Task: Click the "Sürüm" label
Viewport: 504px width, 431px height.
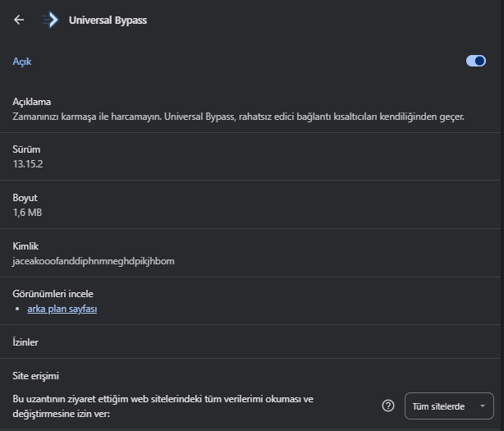Action: pyautogui.click(x=26, y=149)
